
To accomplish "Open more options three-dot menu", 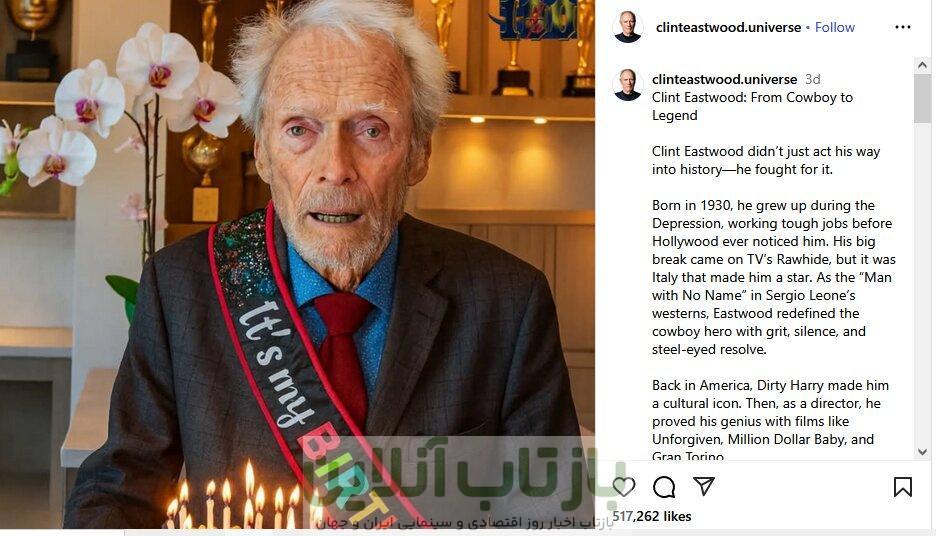I will 903,27.
